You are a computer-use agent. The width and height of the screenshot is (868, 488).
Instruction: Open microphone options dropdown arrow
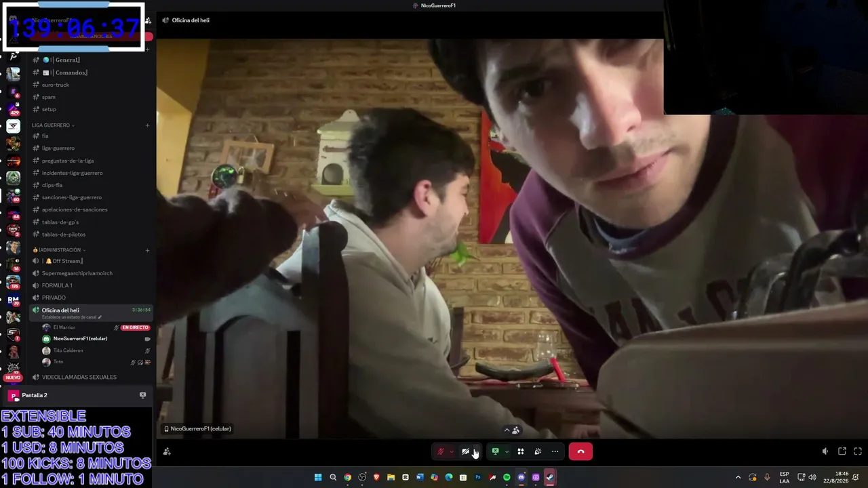coord(452,451)
